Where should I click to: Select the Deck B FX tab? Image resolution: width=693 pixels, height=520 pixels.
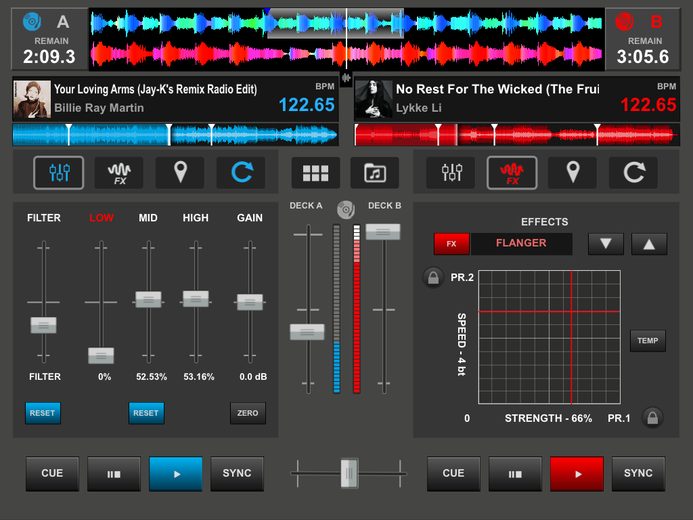(512, 172)
